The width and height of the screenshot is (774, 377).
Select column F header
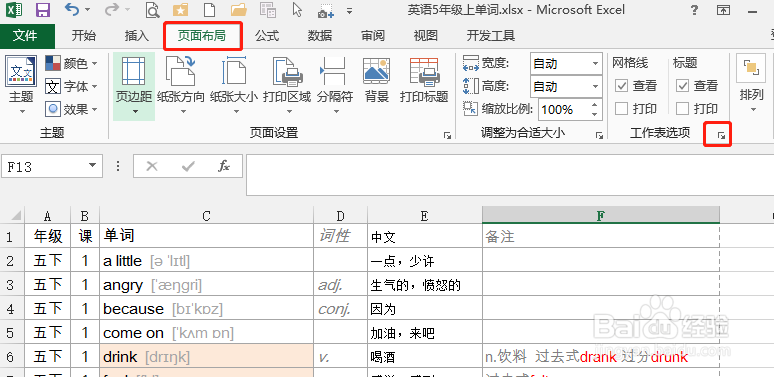[x=601, y=215]
